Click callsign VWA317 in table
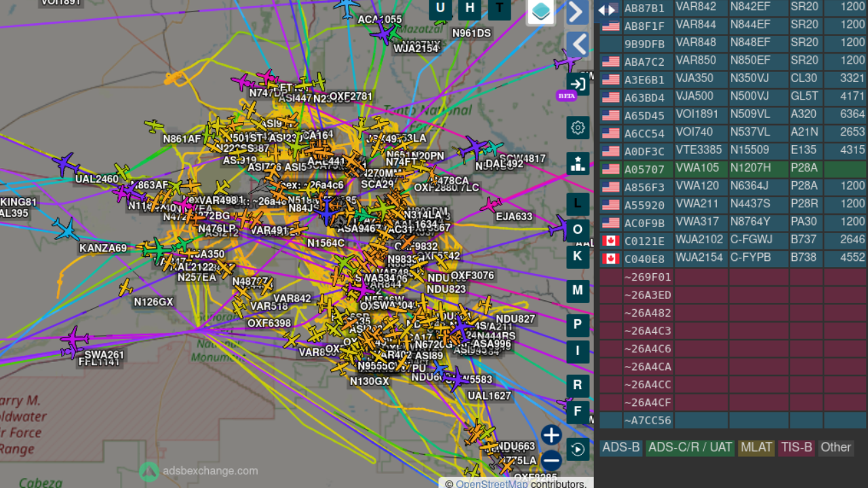This screenshot has width=868, height=488. [697, 222]
